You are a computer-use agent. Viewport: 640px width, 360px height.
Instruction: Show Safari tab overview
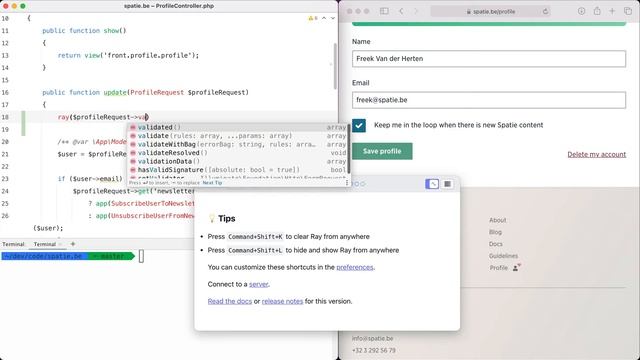pyautogui.click(x=628, y=11)
